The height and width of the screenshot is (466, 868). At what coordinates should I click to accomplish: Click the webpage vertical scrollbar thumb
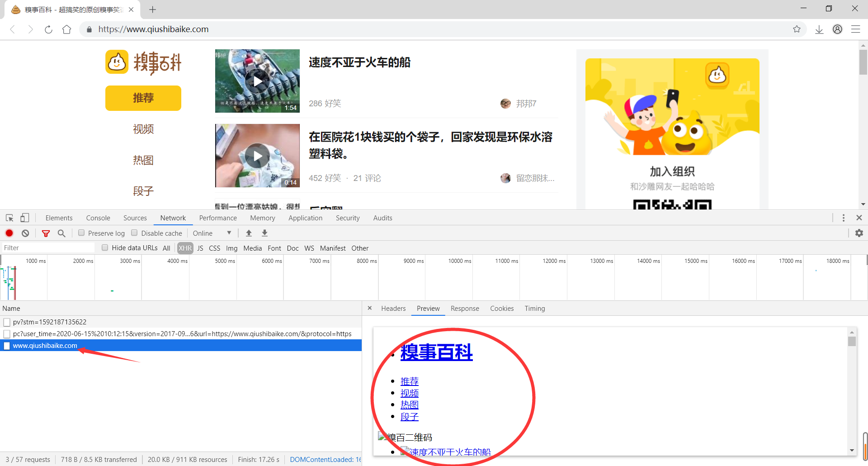863,62
